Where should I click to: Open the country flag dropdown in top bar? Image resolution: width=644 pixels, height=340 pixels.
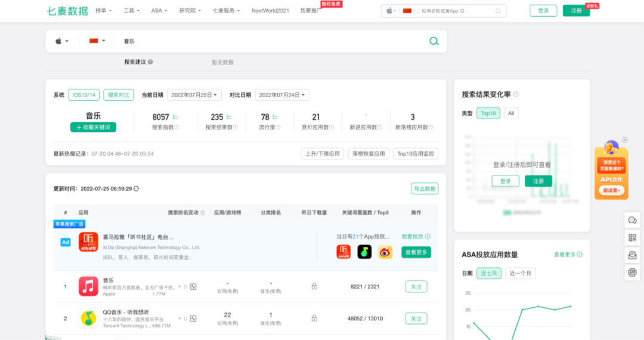point(409,11)
